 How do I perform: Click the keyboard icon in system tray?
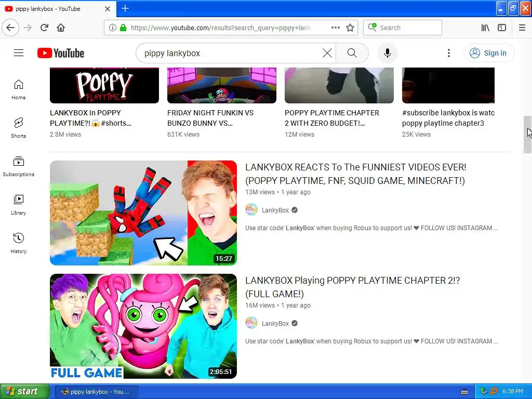464,392
